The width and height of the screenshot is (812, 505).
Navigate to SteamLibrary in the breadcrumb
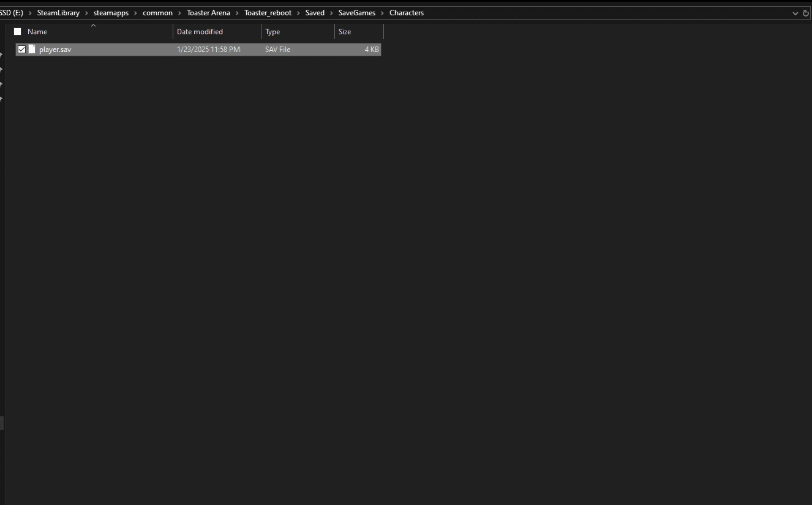pos(58,13)
